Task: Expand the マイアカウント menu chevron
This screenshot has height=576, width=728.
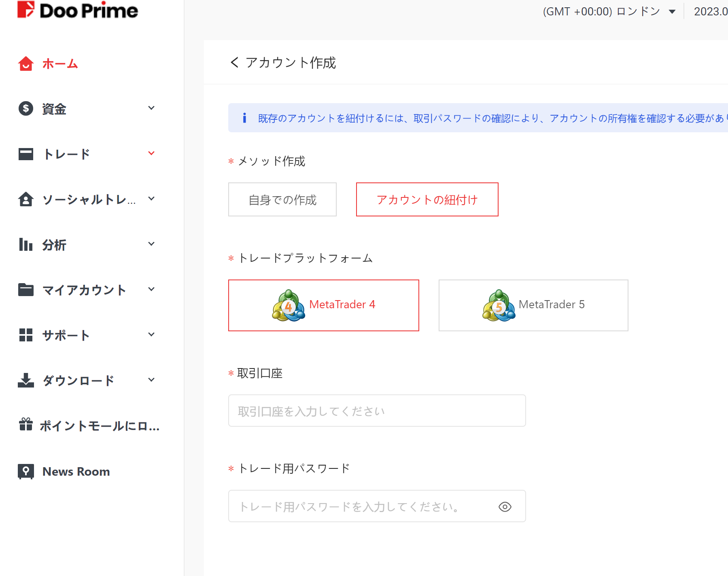Action: click(x=151, y=289)
